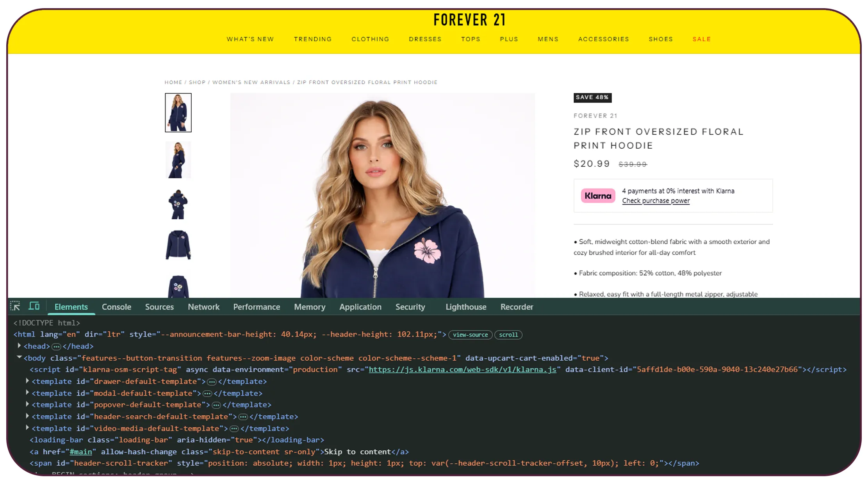Click the Forever 21 logo
Screen dimensions: 868x484
pos(470,20)
